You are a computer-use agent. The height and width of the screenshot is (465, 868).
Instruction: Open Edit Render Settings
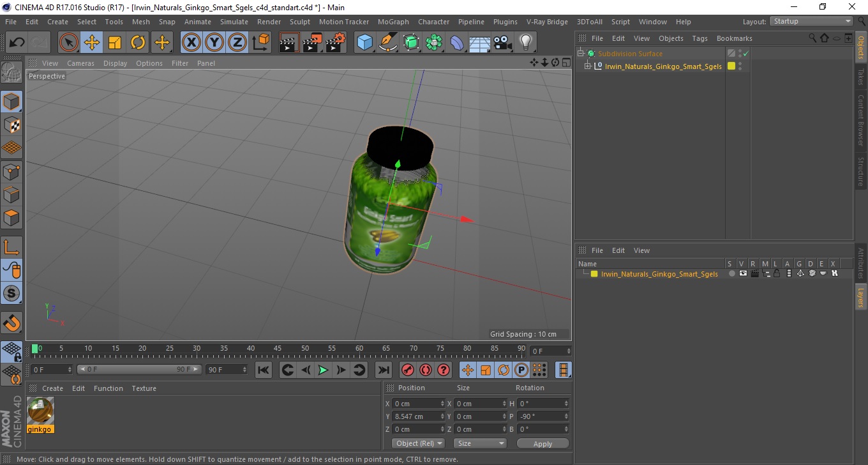[x=335, y=43]
